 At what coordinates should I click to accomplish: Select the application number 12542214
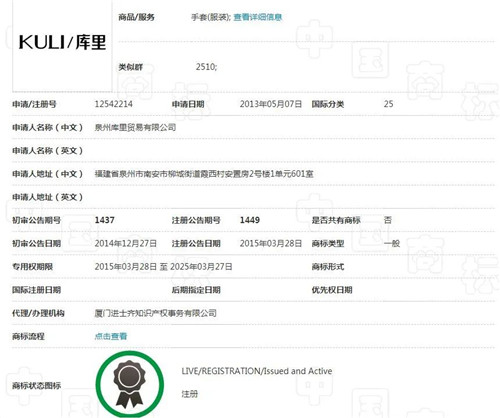114,104
